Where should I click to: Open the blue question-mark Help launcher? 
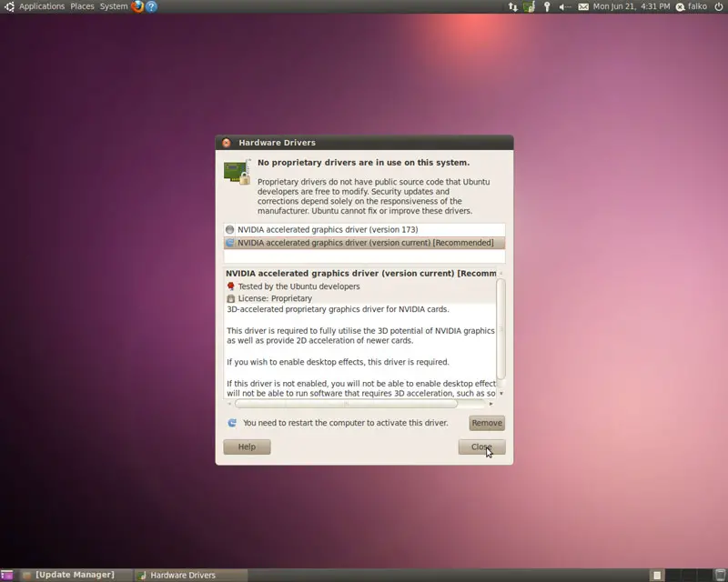click(x=151, y=6)
